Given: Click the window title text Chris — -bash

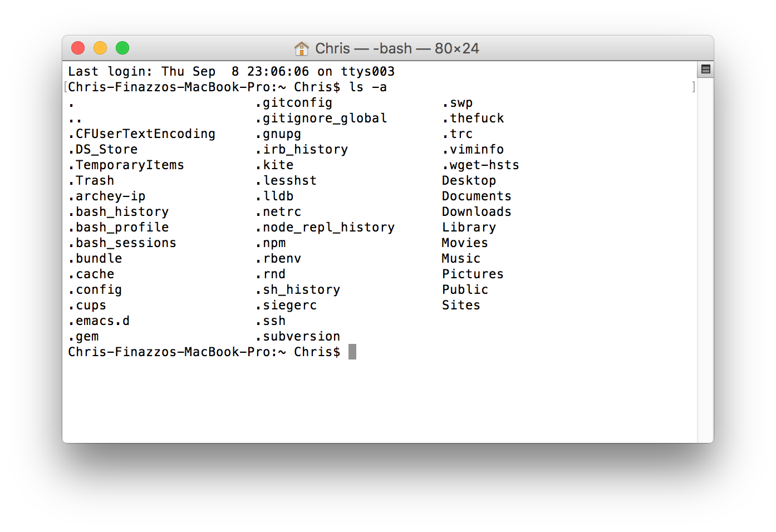Looking at the screenshot, I should click(x=364, y=48).
